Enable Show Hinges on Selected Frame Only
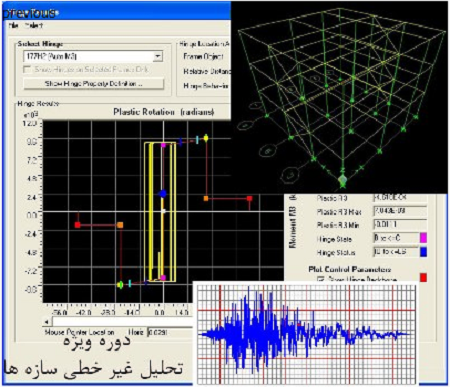The width and height of the screenshot is (450, 387). [27, 69]
